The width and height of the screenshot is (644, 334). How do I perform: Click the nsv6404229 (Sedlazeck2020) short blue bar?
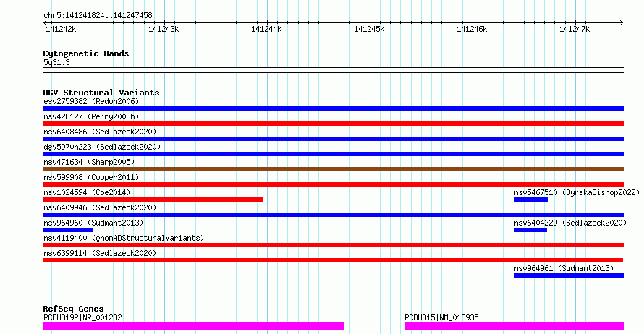pos(530,230)
